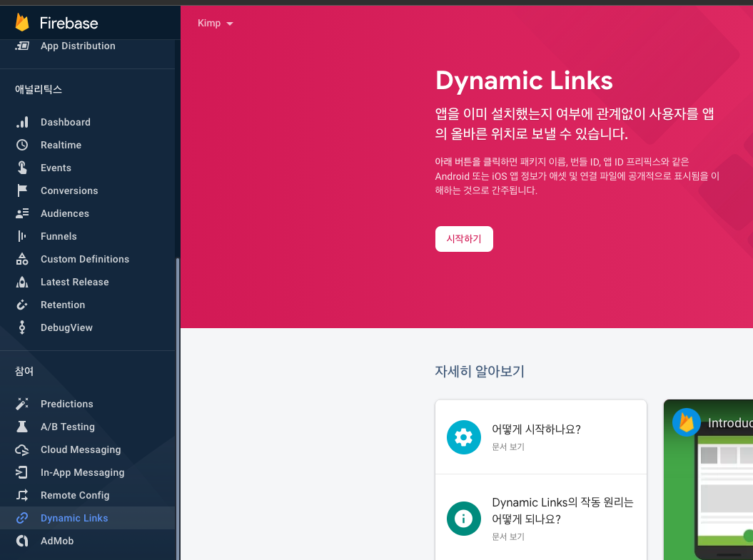Click the 자세히 알아보기 heading
This screenshot has width=753, height=560.
(x=479, y=372)
